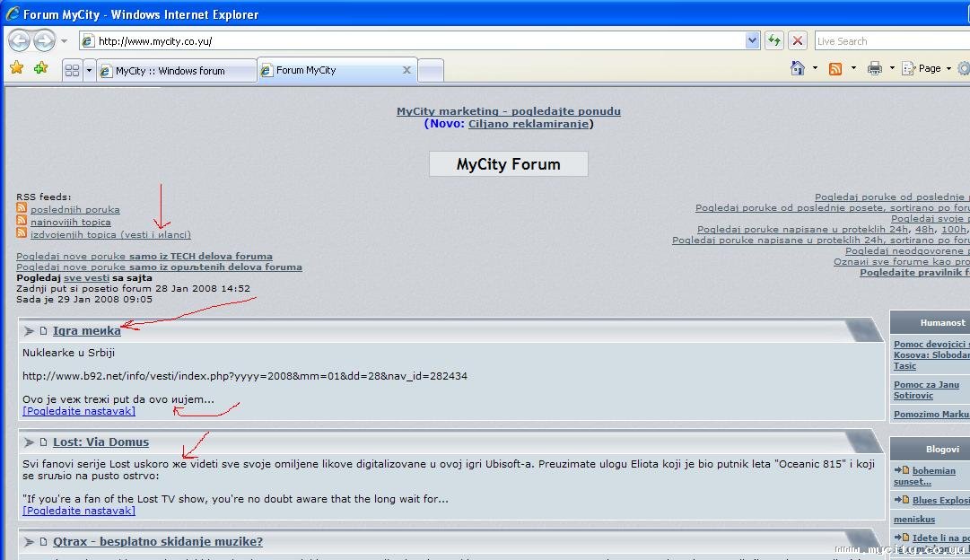Click the Add to Favorites icon
The width and height of the screenshot is (970, 560).
pyautogui.click(x=41, y=67)
